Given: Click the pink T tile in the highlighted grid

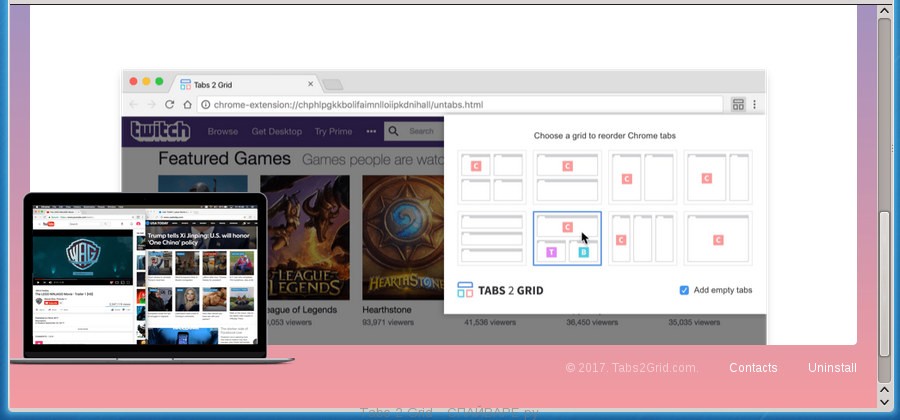Looking at the screenshot, I should 551,251.
